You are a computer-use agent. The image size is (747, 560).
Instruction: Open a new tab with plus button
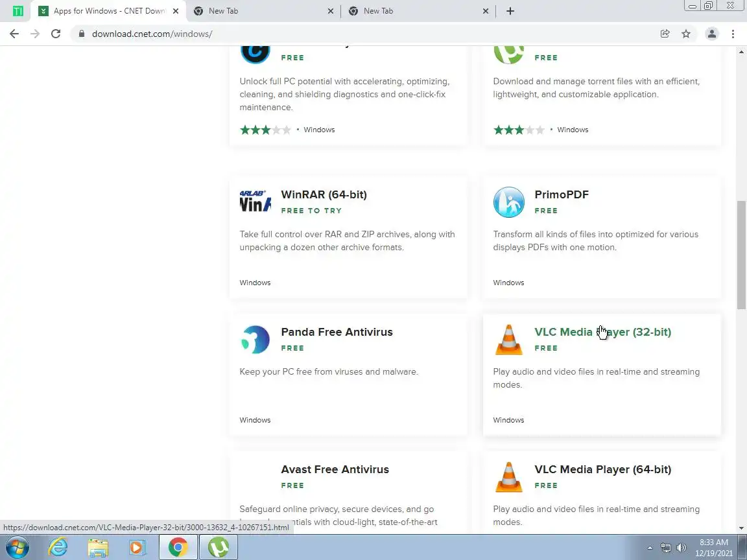click(510, 11)
